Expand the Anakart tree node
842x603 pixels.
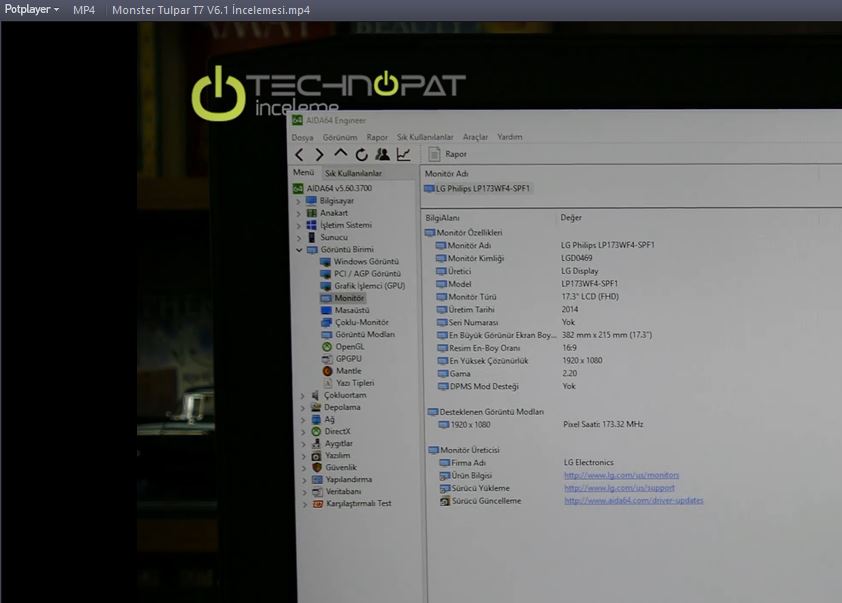pos(299,213)
